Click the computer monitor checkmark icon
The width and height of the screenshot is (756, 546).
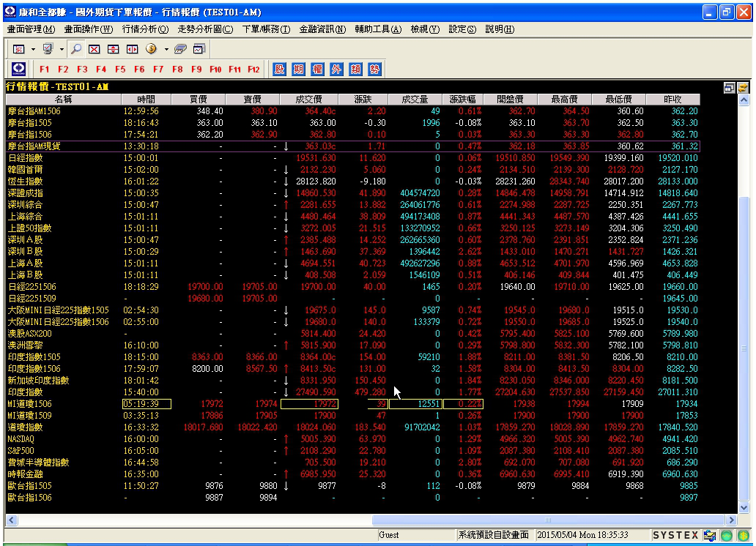[x=48, y=49]
